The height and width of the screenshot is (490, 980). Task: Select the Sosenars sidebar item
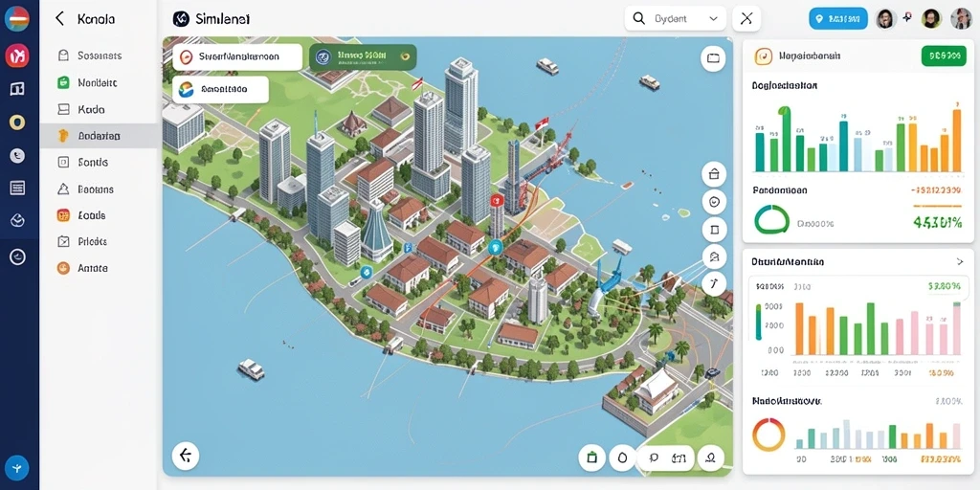(99, 56)
